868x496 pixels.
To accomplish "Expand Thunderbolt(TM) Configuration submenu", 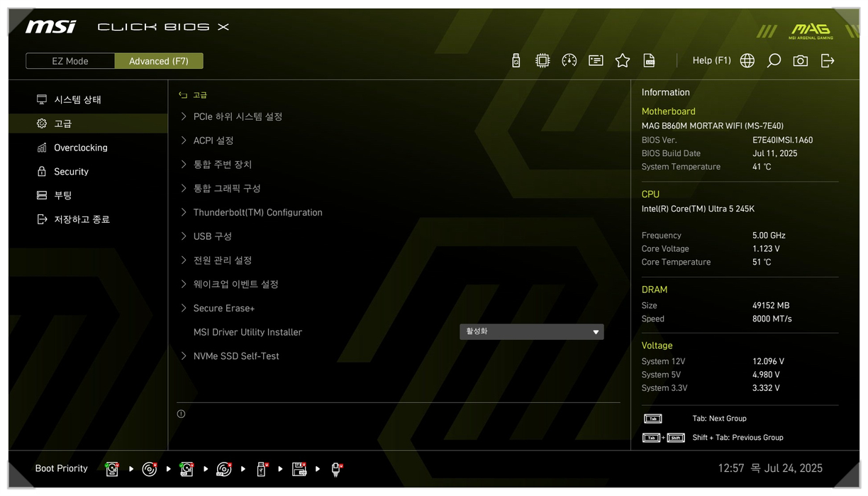I will (257, 212).
